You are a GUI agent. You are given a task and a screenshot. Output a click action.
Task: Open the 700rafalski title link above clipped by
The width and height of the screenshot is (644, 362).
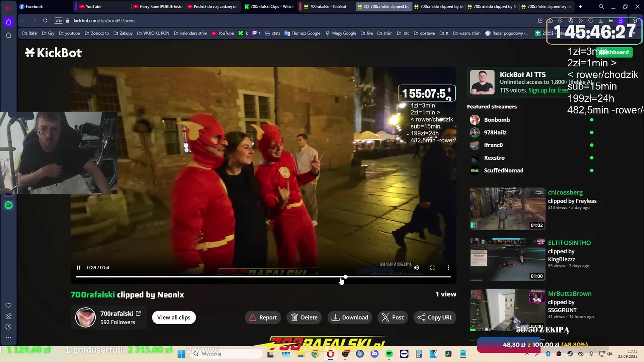point(93,295)
